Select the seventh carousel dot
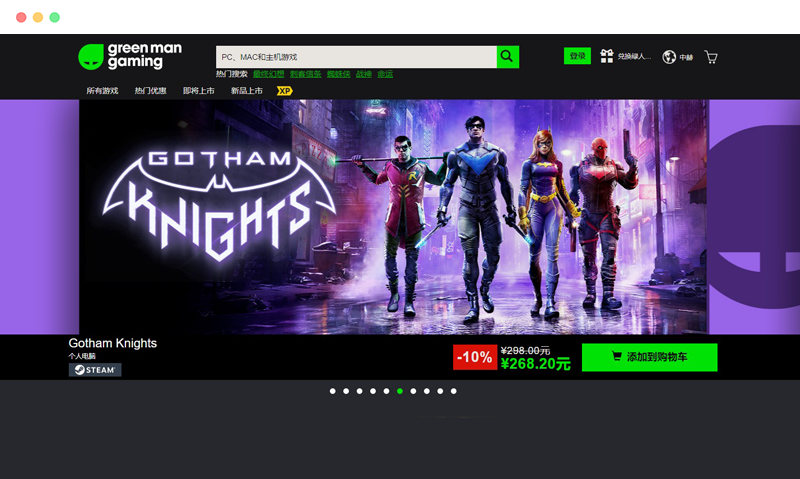 coord(413,391)
